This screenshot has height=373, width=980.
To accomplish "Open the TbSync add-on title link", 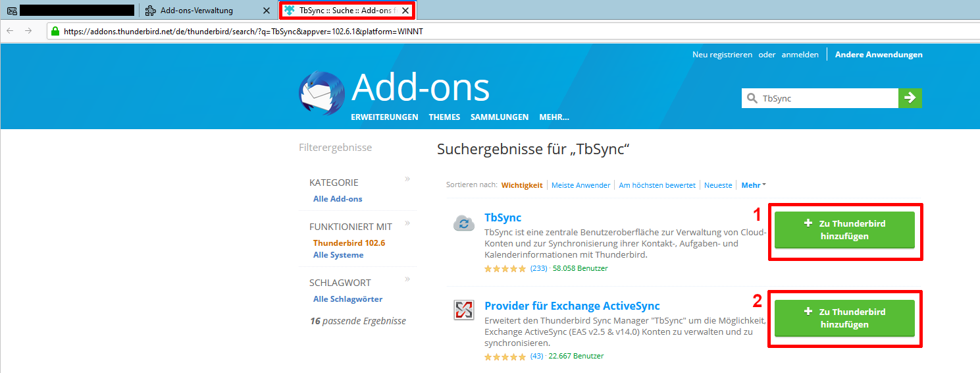I will [x=503, y=217].
